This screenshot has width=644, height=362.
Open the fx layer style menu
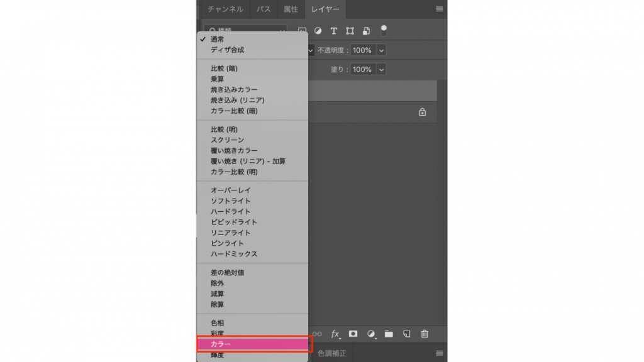tap(335, 334)
